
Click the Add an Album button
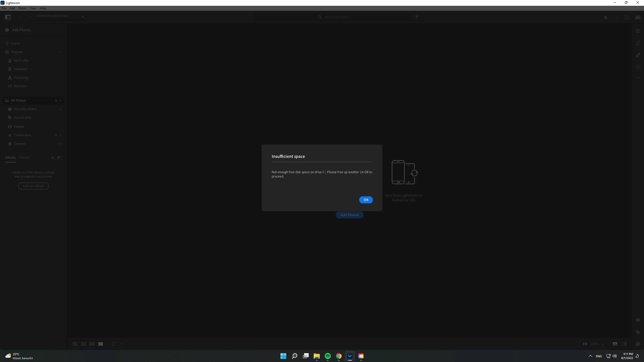(33, 186)
